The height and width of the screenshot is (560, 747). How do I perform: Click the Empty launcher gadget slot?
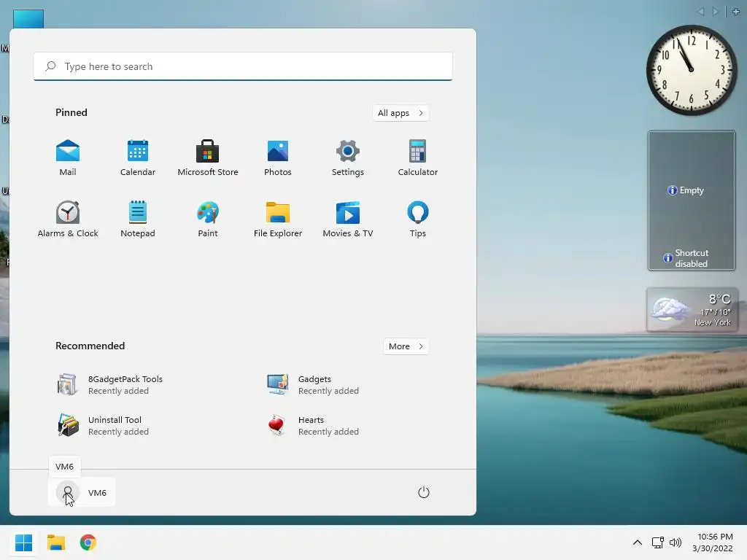click(x=686, y=190)
